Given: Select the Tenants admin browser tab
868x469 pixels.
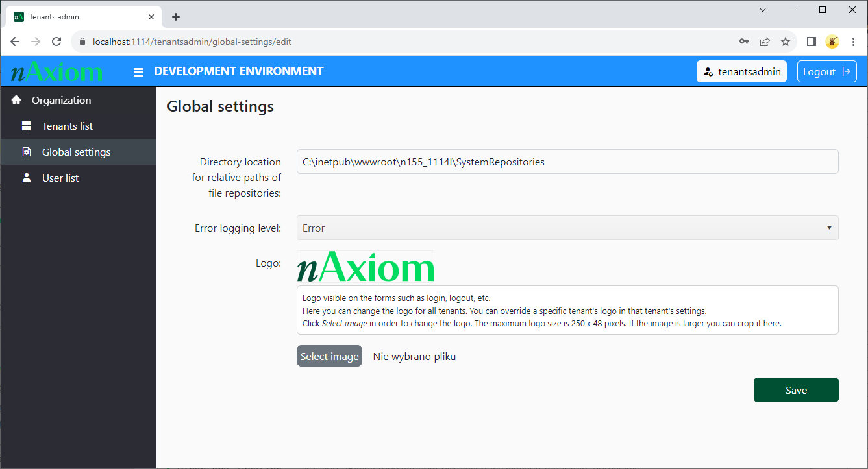Looking at the screenshot, I should pyautogui.click(x=84, y=17).
